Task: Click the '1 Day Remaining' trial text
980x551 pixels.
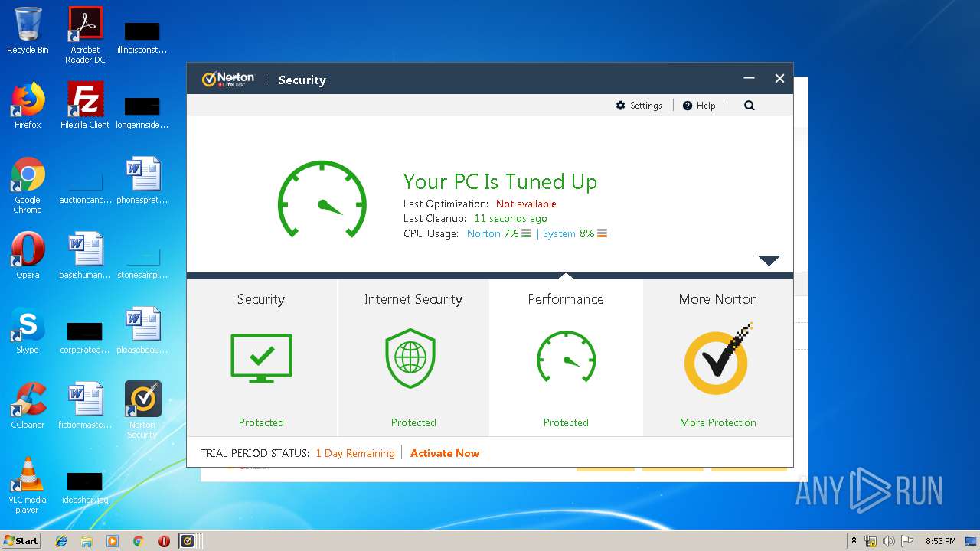Action: click(x=355, y=453)
